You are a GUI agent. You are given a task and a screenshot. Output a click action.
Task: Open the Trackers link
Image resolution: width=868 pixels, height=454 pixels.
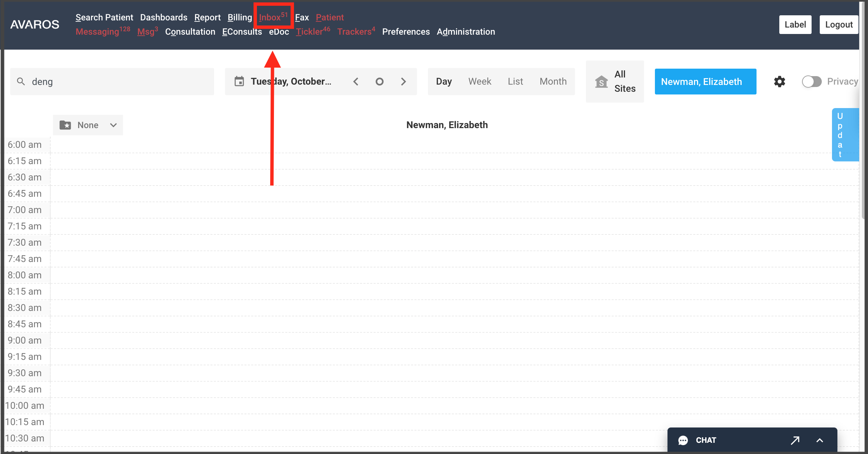[x=356, y=31]
